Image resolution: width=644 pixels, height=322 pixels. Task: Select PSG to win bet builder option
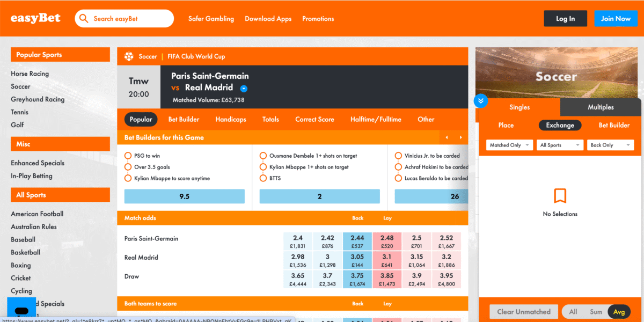(x=128, y=156)
